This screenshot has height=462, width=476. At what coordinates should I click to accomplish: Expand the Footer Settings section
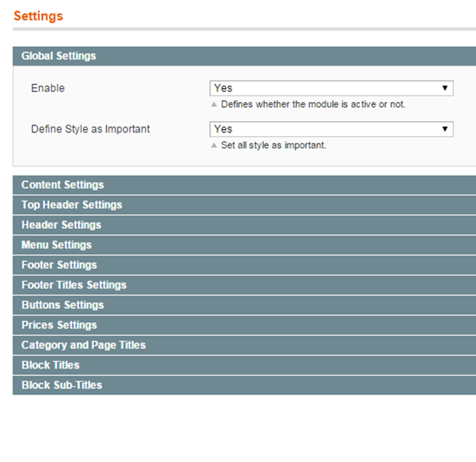point(244,265)
